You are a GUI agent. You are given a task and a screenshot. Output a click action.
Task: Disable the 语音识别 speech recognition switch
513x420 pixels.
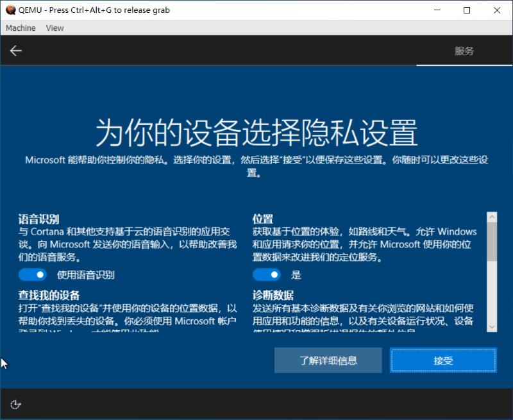33,274
